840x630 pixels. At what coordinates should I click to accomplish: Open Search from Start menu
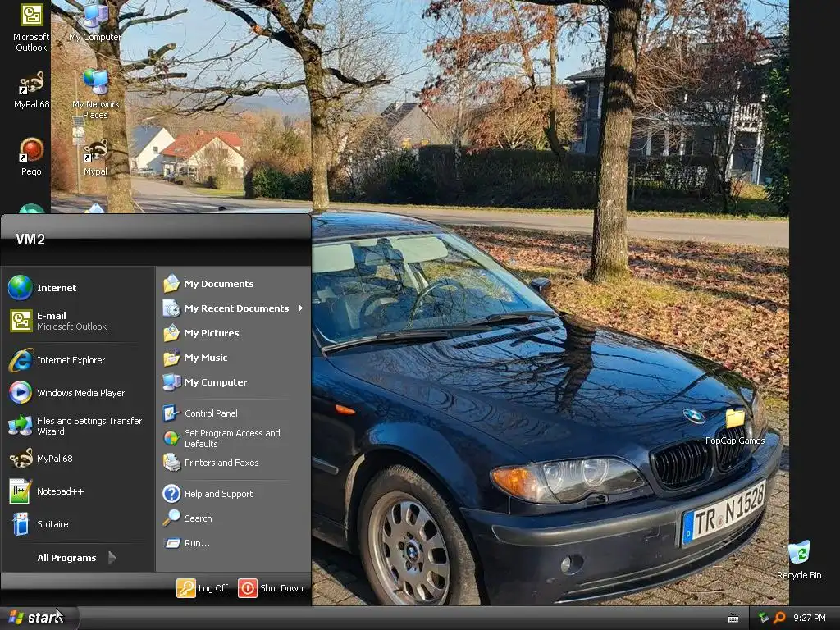click(234, 518)
